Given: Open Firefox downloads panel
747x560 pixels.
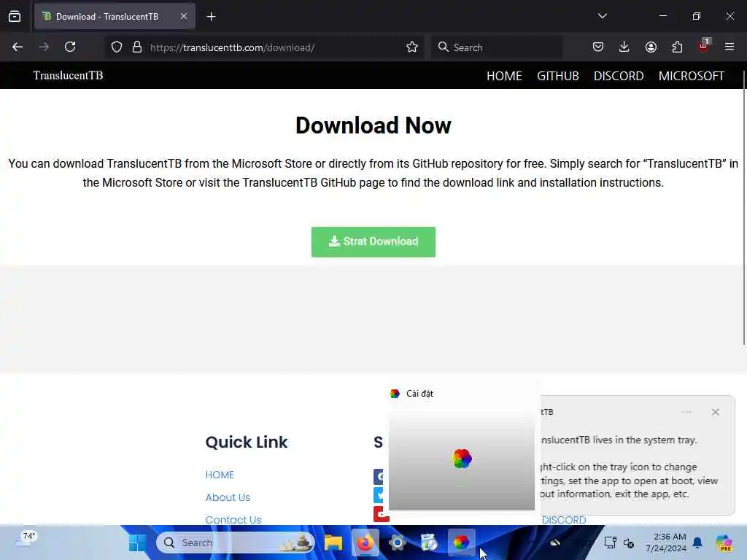Looking at the screenshot, I should [x=624, y=47].
